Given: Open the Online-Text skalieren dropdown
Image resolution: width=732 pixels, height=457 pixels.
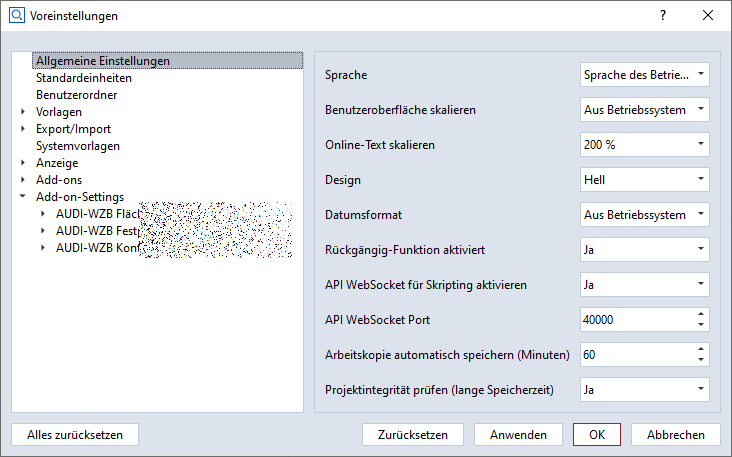Looking at the screenshot, I should tap(644, 145).
